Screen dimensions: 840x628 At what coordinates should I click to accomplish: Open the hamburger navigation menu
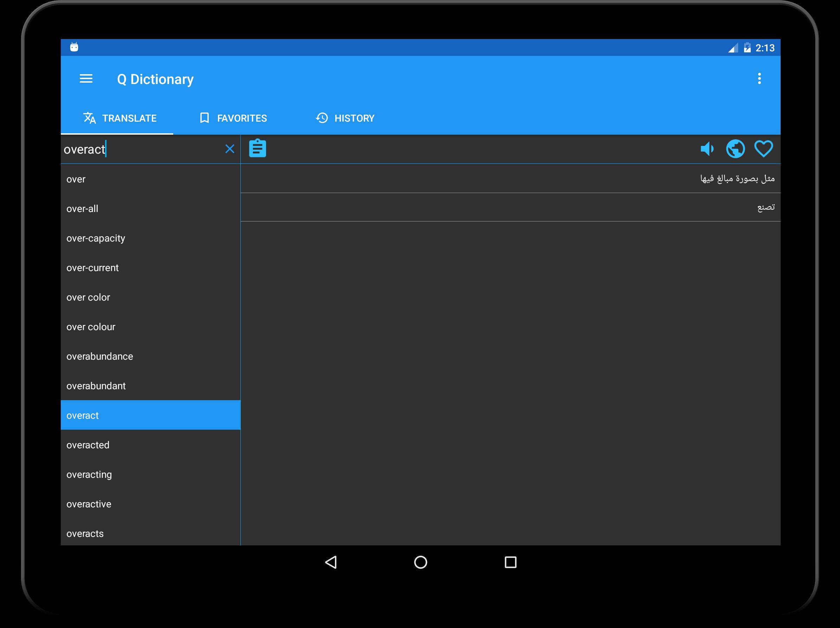tap(86, 79)
